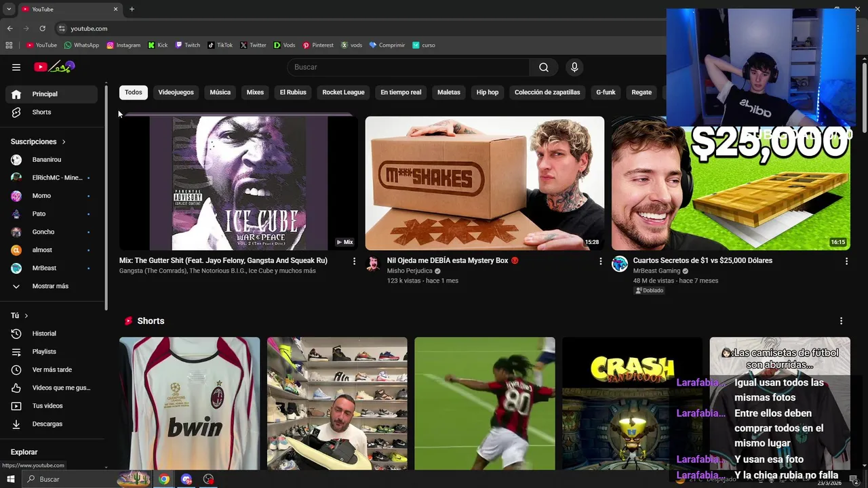
Task: Open the Goncho subscription channel
Action: 52,232
